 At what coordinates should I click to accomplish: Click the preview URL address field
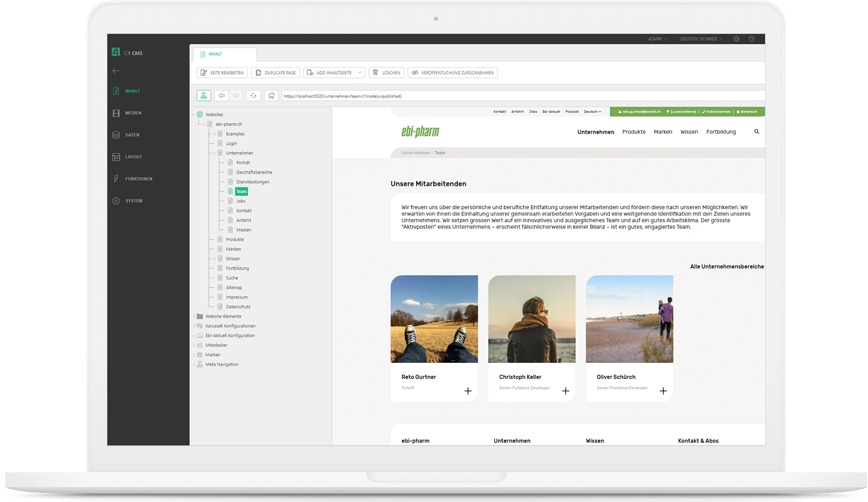(x=523, y=96)
